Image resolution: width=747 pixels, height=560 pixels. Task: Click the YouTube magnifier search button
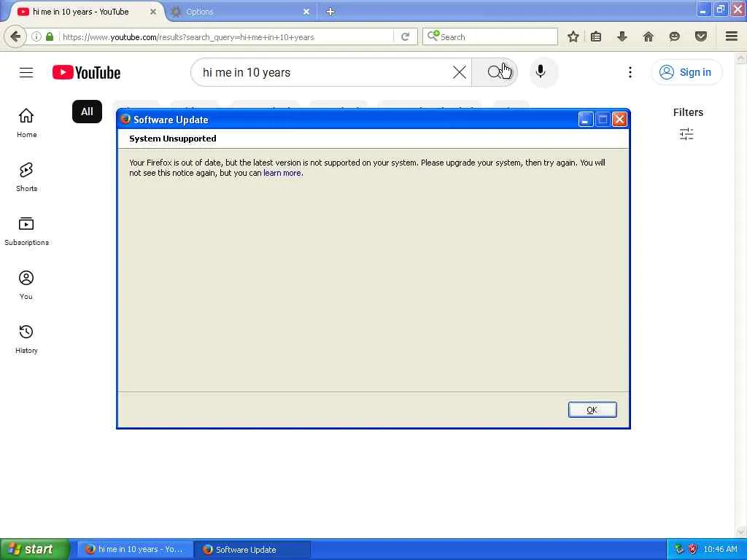495,72
